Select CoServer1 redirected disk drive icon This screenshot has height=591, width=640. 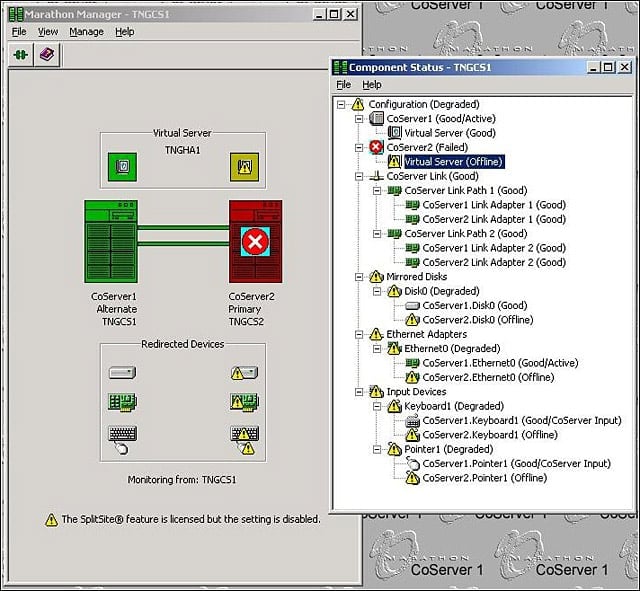click(122, 372)
